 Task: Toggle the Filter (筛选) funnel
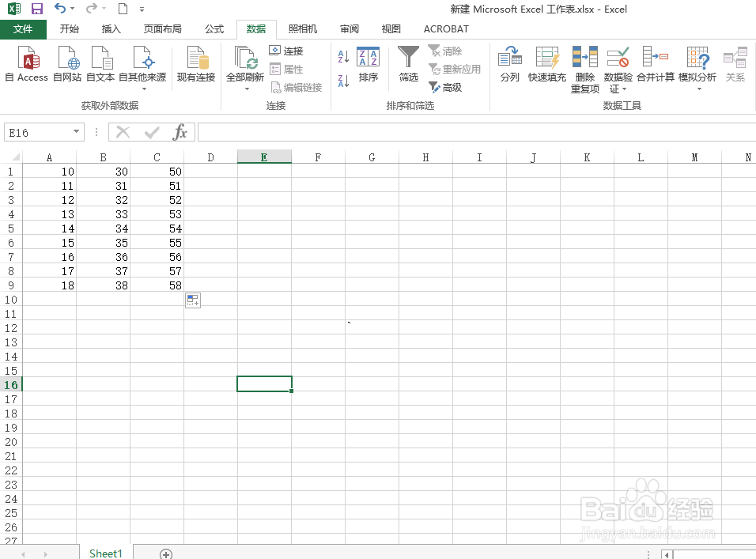[408, 64]
